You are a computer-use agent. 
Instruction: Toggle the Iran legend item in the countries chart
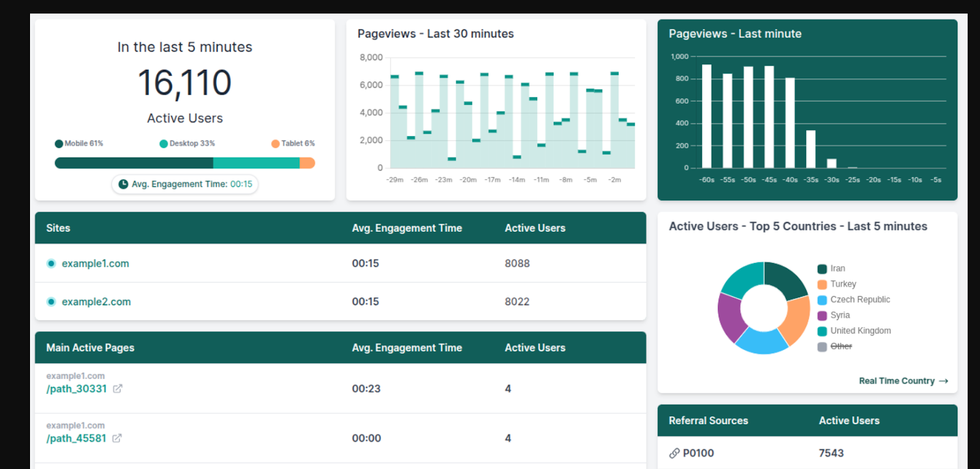click(x=831, y=269)
